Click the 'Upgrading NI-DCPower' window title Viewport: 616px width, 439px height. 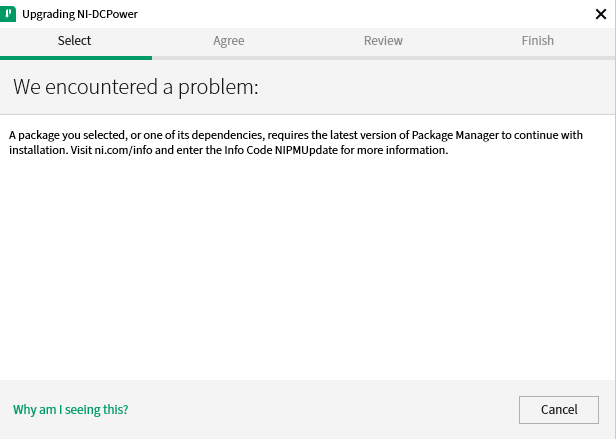[80, 14]
